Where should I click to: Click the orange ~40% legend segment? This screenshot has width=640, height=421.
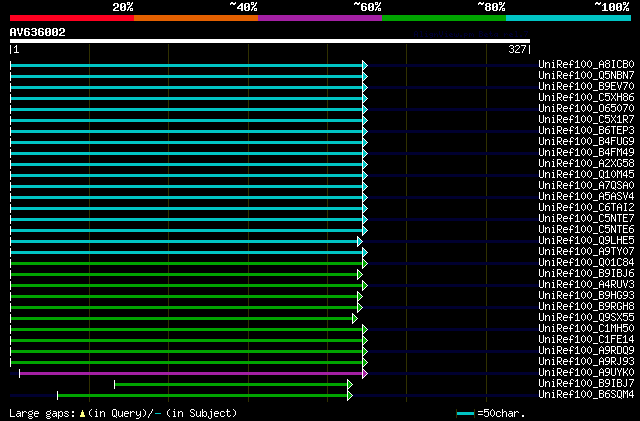[x=196, y=18]
